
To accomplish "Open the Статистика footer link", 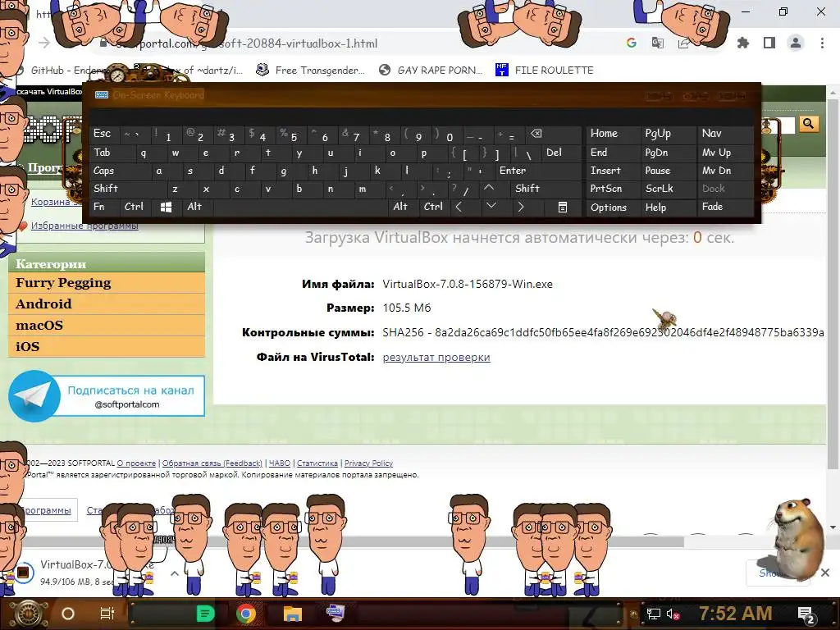I will click(x=317, y=463).
